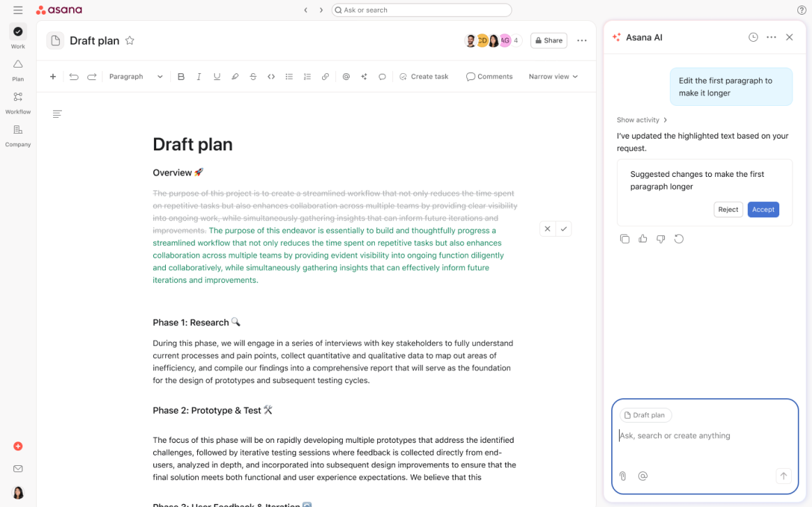Copy the AI response
Viewport: 812px width, 507px height.
tap(625, 238)
